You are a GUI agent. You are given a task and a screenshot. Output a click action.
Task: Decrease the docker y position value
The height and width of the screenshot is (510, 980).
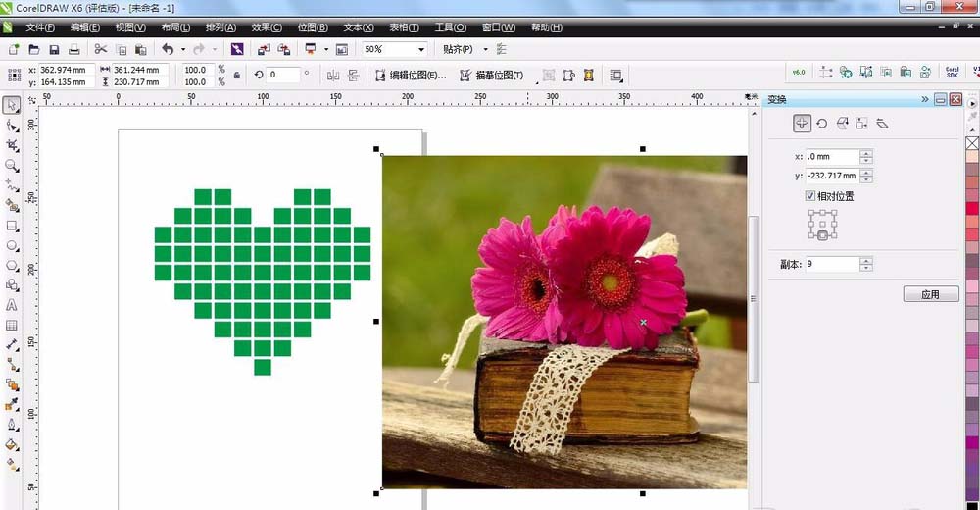865,179
